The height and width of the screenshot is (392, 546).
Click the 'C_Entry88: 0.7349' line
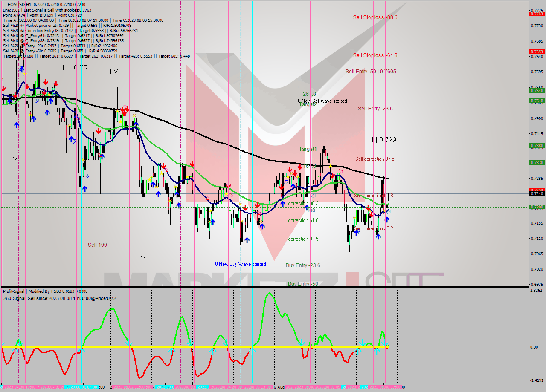click(x=64, y=40)
